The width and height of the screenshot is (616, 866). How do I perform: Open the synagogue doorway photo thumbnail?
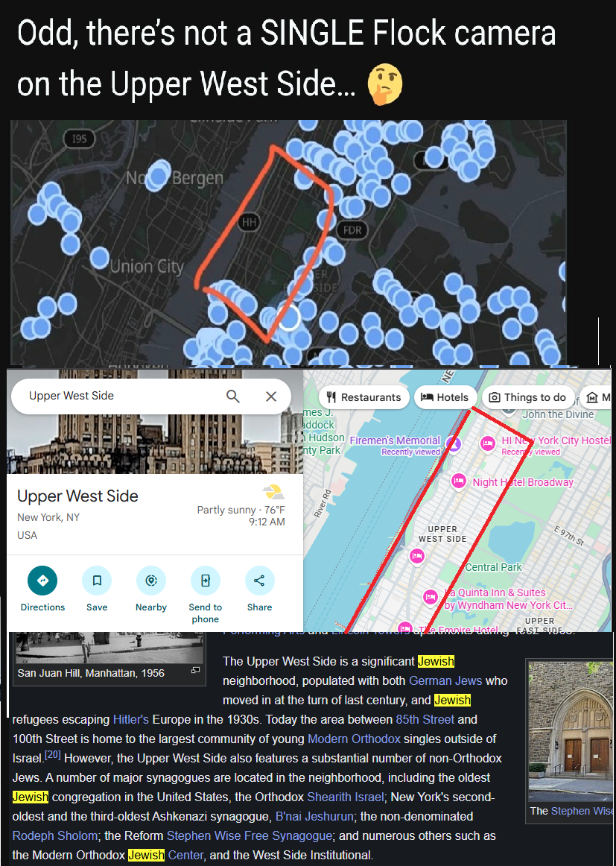[x=571, y=730]
